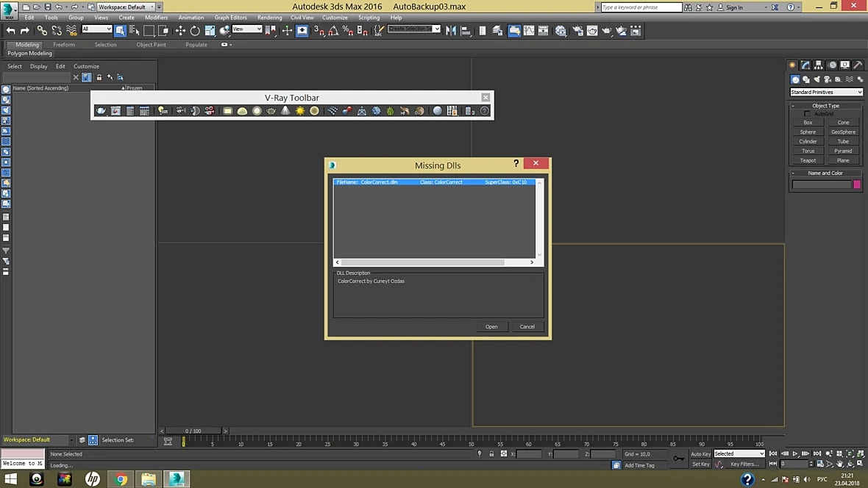This screenshot has height=488, width=868.
Task: Click the Mirror tool icon
Action: point(451,31)
